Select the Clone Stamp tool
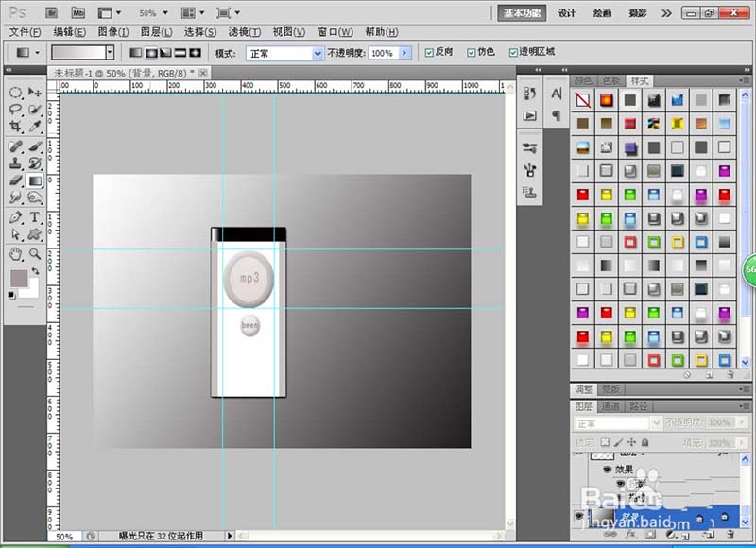756x548 pixels. point(15,163)
